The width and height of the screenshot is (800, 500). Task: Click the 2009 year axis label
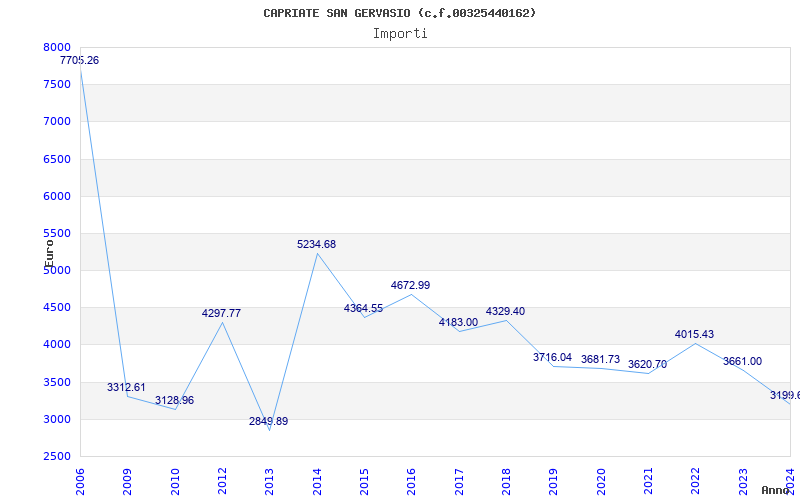pyautogui.click(x=128, y=482)
